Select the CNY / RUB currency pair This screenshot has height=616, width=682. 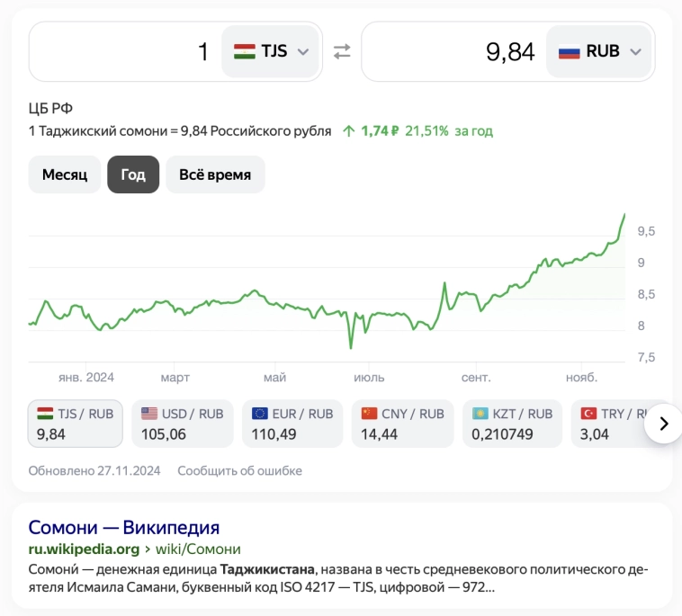402,424
